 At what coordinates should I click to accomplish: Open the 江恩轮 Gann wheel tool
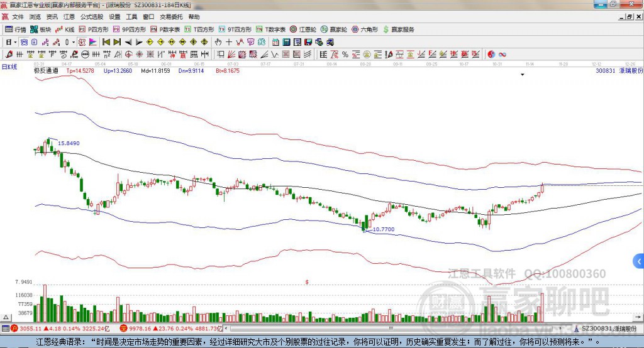[x=303, y=30]
